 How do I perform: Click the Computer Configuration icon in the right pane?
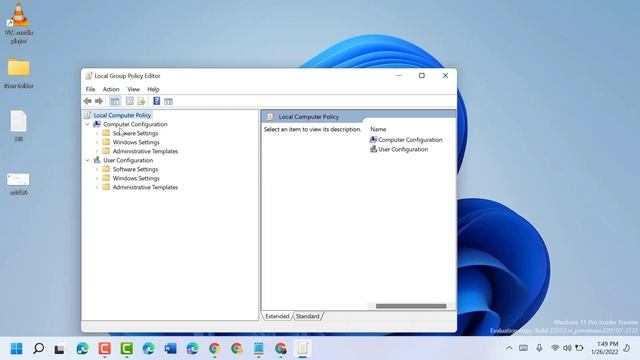373,140
